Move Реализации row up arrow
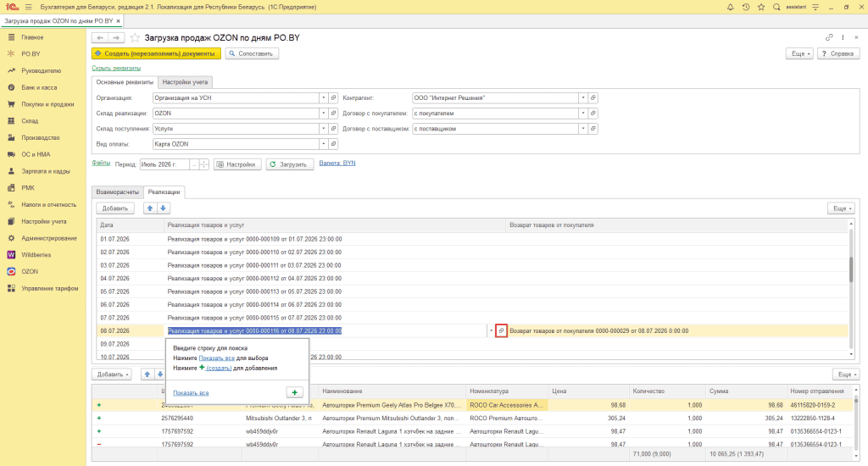 [149, 208]
